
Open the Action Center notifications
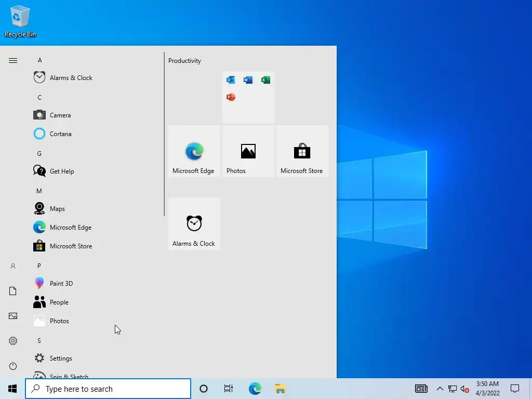tap(515, 389)
